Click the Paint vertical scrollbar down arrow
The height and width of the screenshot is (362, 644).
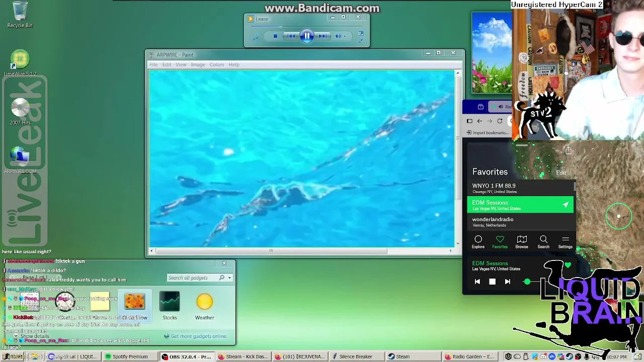coord(457,244)
